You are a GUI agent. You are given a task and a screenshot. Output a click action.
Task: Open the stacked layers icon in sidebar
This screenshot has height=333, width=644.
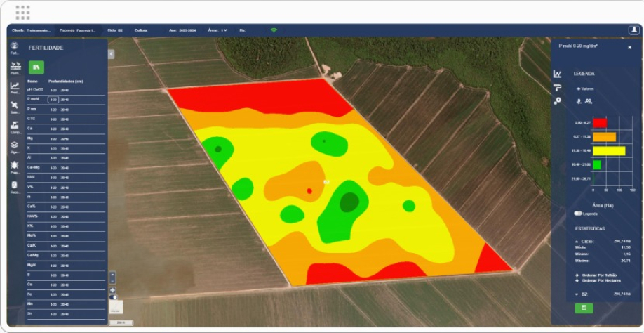click(14, 145)
